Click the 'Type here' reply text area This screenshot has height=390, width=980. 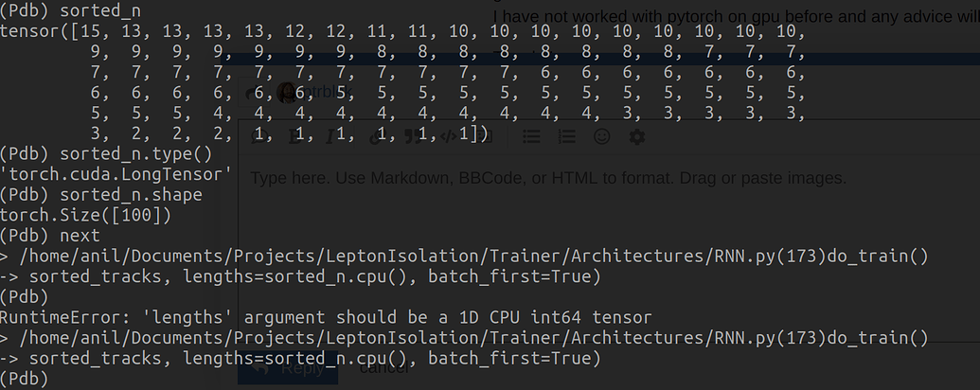point(606,237)
